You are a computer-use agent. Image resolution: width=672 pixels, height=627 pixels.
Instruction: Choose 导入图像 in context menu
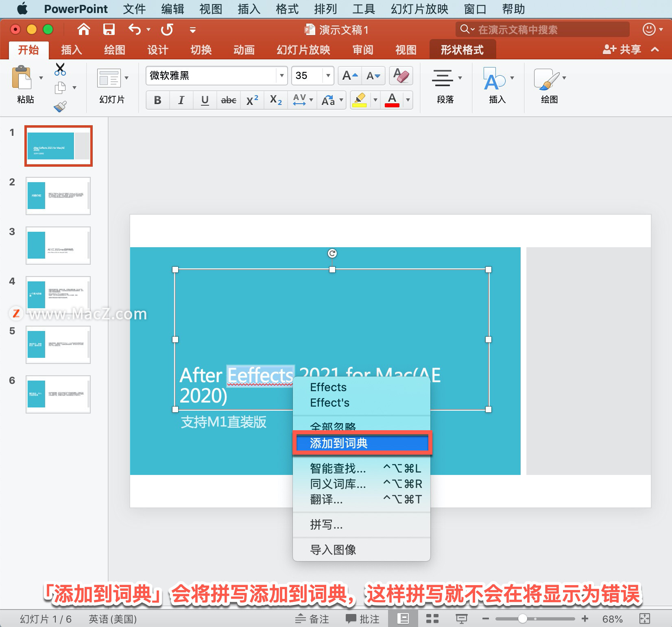(361, 550)
